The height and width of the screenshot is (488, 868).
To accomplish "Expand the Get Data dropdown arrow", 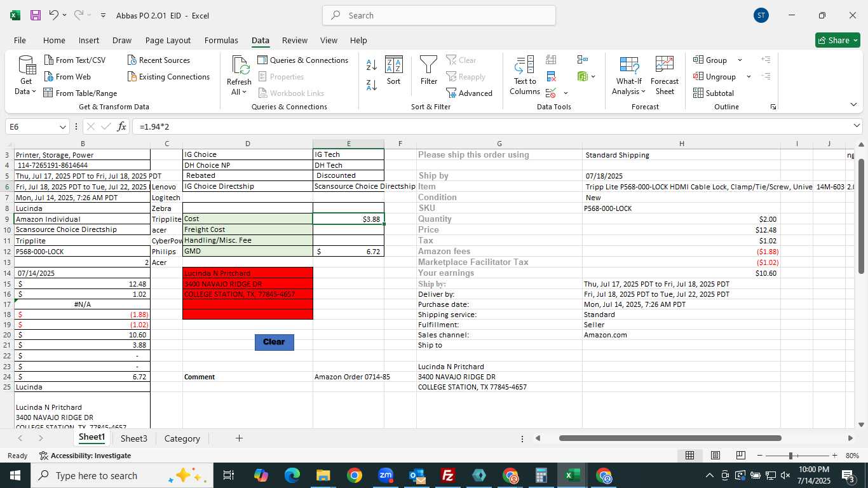I will (34, 91).
